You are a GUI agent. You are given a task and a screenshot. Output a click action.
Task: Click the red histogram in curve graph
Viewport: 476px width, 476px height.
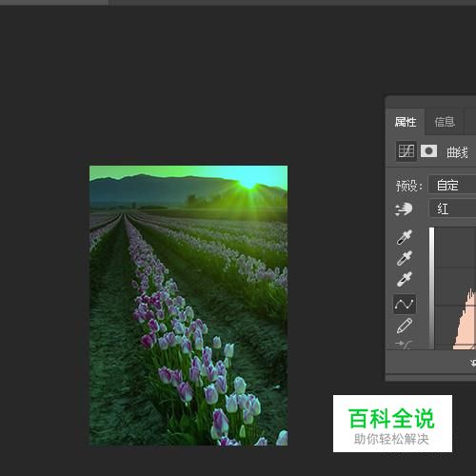[466, 321]
